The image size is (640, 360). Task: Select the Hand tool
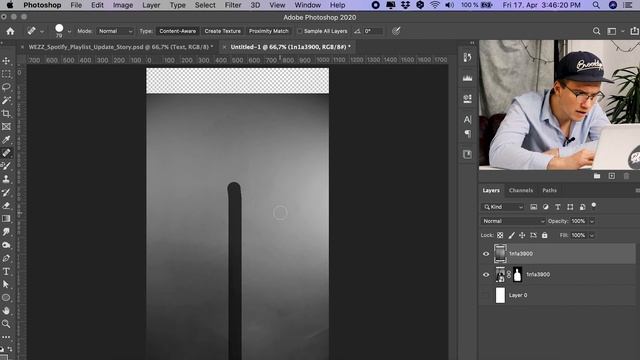[6, 311]
